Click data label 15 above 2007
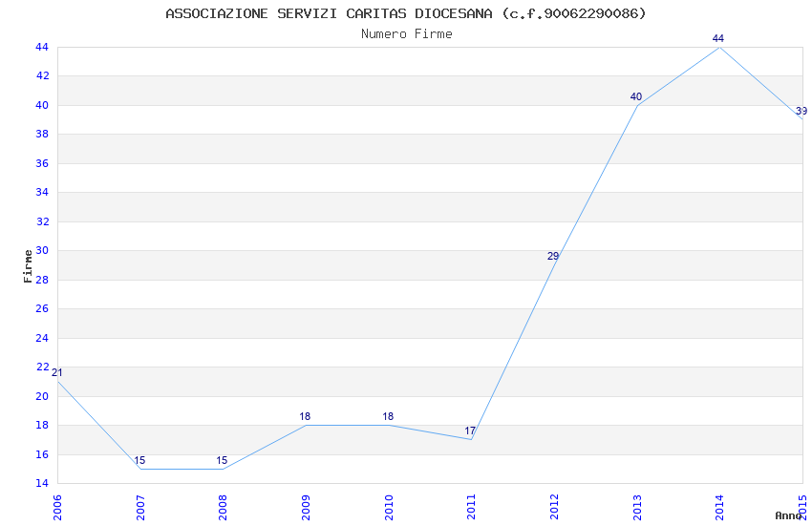The height and width of the screenshot is (525, 812). click(139, 460)
